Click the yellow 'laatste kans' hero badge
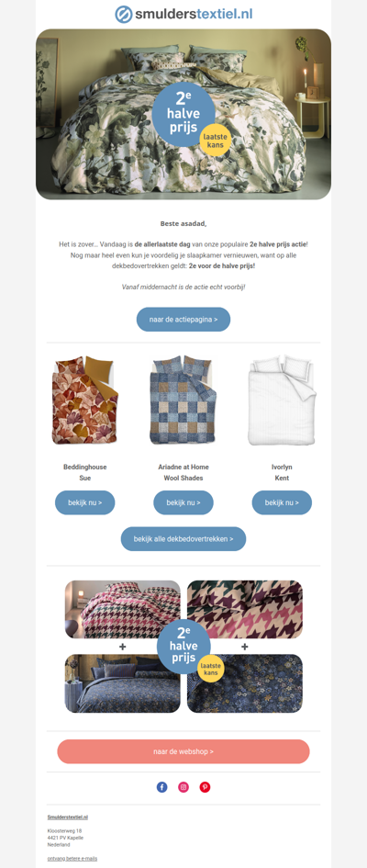This screenshot has height=868, width=367. [214, 141]
